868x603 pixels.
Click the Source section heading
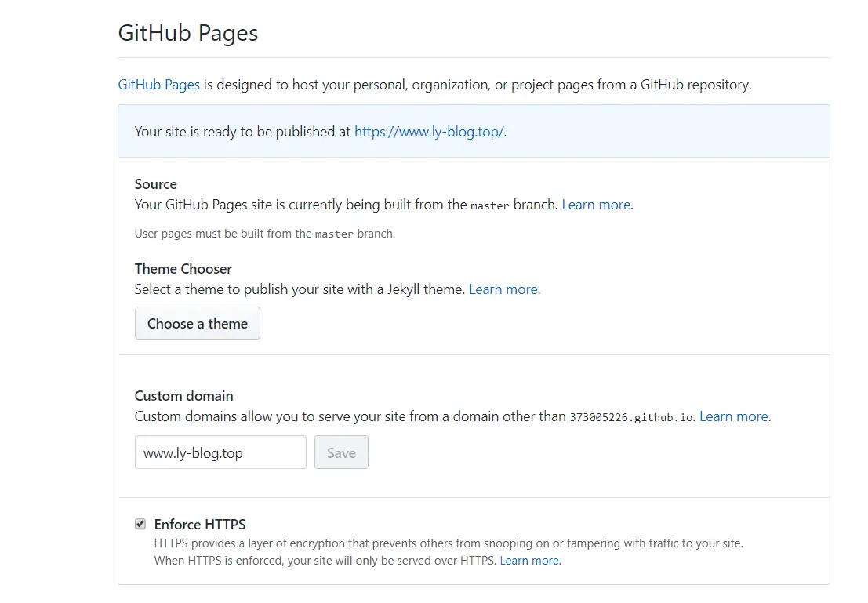pos(155,184)
